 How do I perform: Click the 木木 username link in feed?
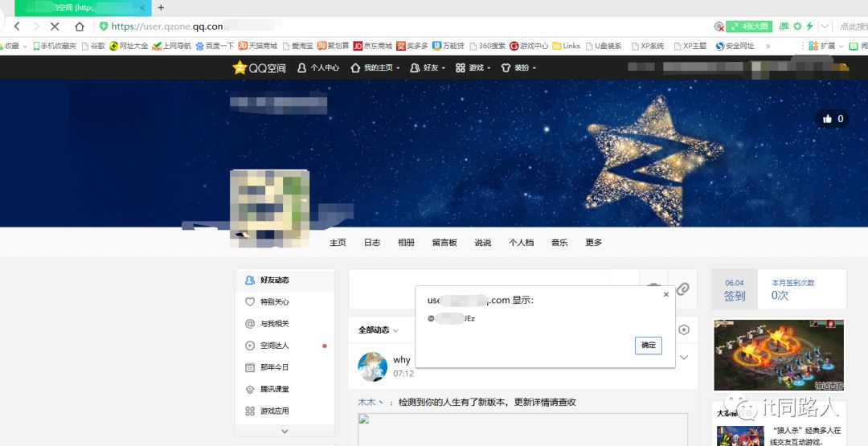click(371, 403)
